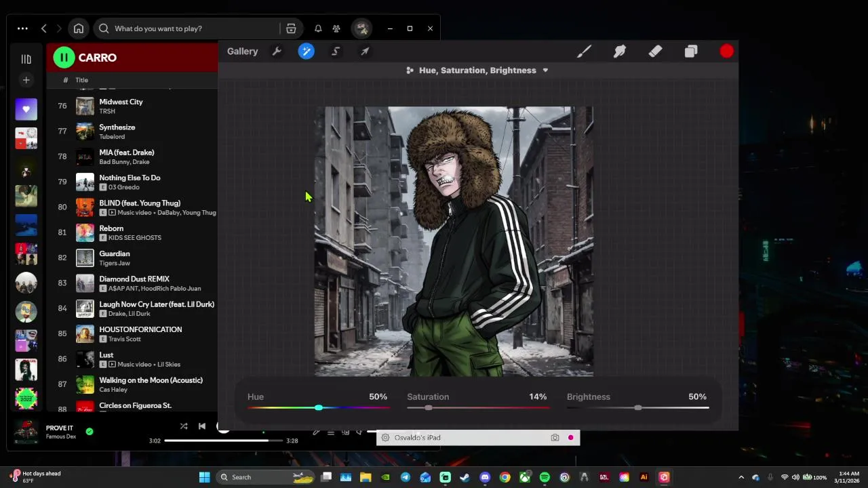Click the Spotify search field
868x488 pixels.
[186, 28]
